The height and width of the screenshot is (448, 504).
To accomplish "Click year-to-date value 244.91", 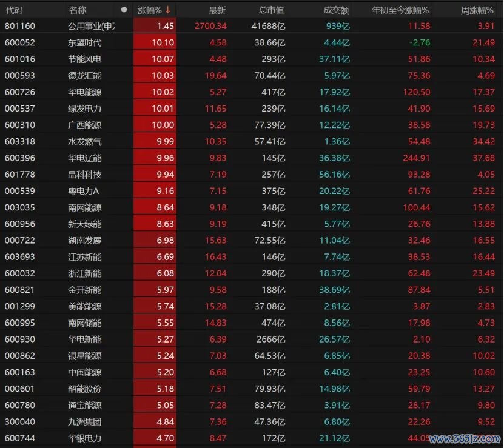I will pyautogui.click(x=417, y=158).
